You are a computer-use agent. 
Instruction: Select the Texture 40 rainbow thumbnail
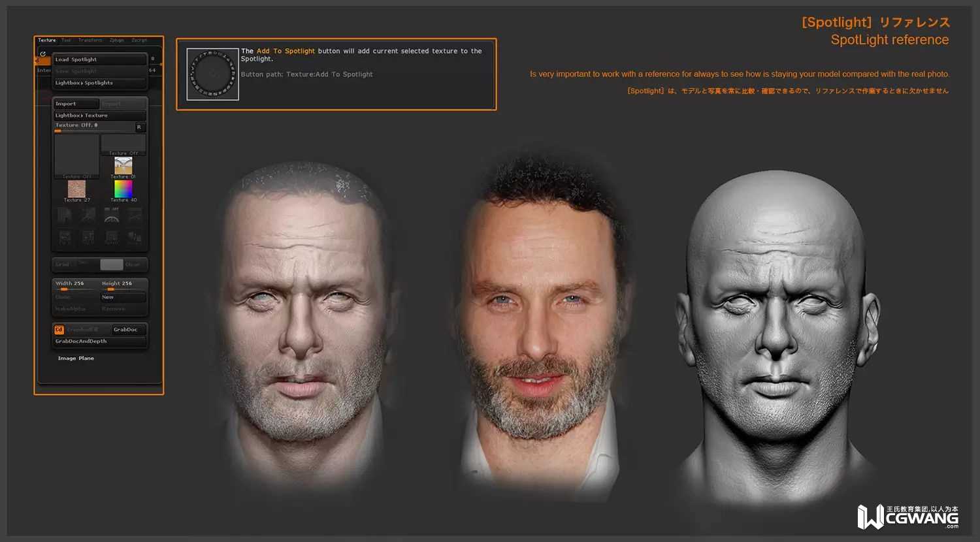coord(123,191)
